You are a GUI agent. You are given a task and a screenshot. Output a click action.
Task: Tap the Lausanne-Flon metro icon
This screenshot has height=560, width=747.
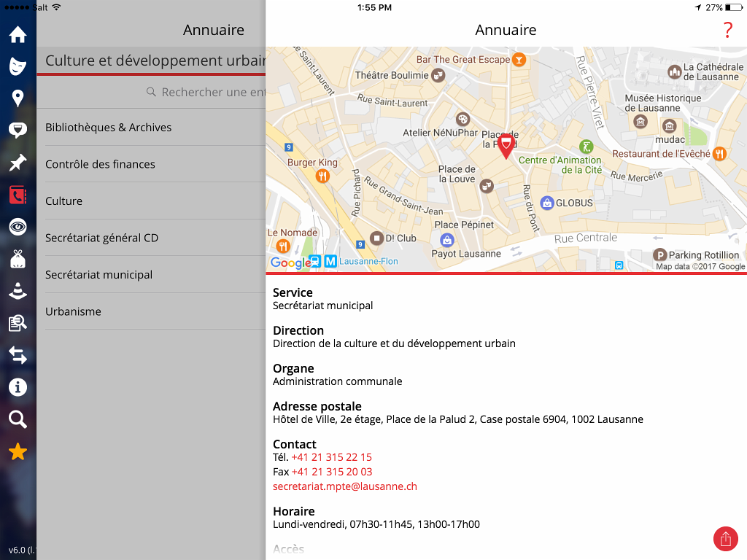tap(330, 262)
